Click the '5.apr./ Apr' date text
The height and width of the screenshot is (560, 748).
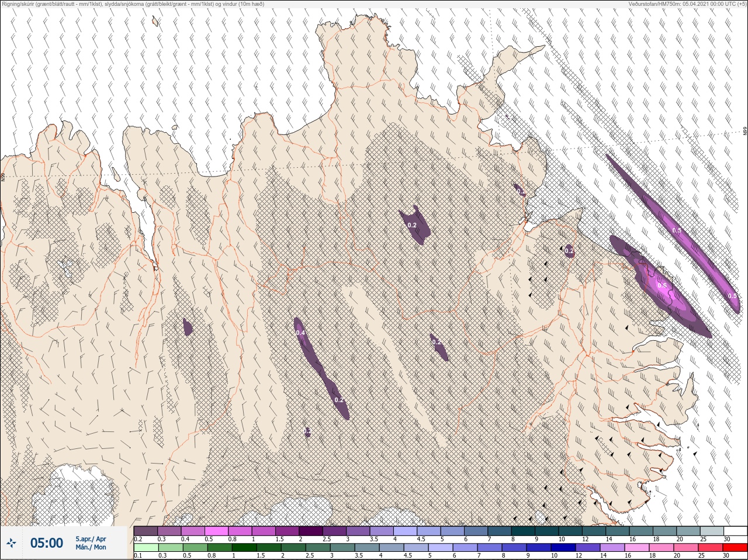[91, 539]
